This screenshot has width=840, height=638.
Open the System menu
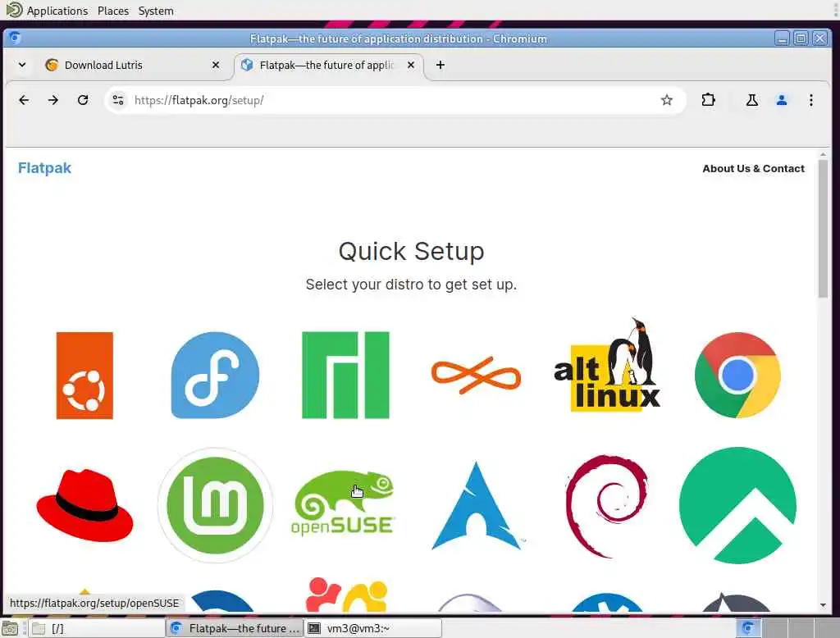coord(156,11)
